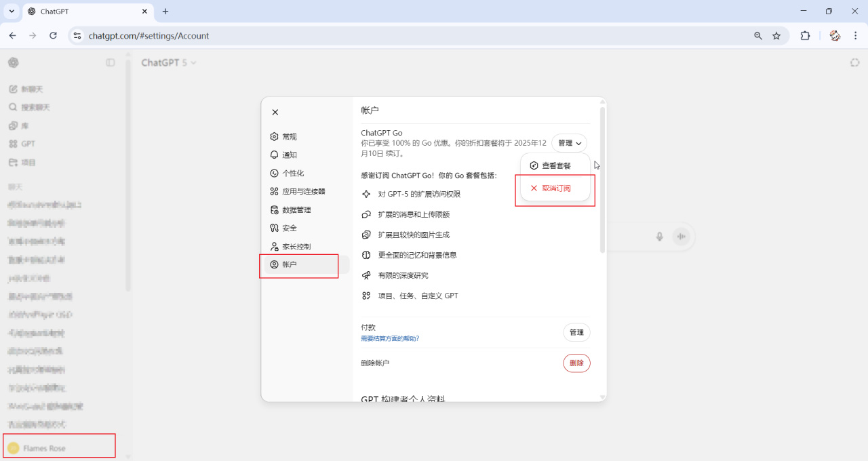
Task: Select the ChatGPT browser tab
Action: pyautogui.click(x=88, y=12)
